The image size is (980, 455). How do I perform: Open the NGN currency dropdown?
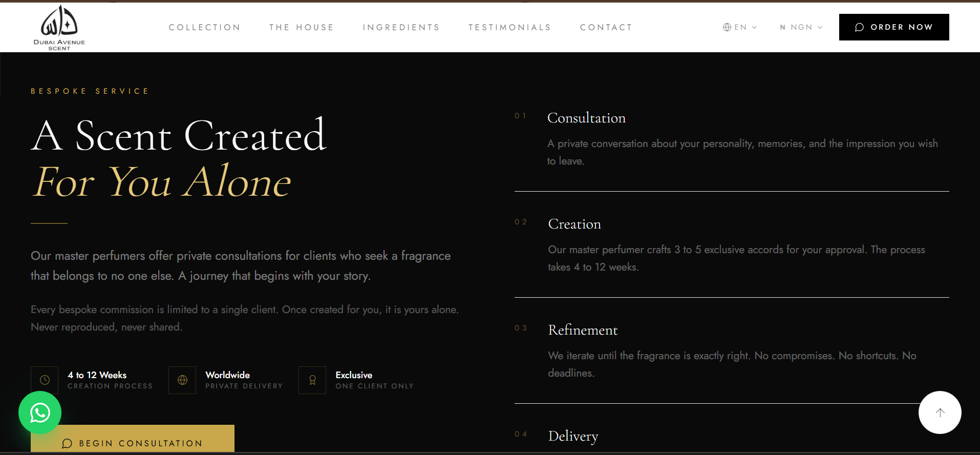[801, 27]
